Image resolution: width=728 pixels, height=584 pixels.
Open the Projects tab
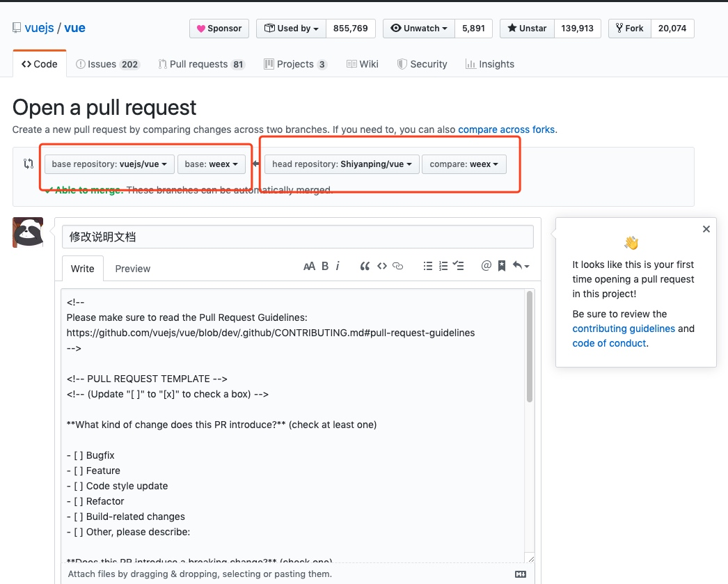point(295,64)
